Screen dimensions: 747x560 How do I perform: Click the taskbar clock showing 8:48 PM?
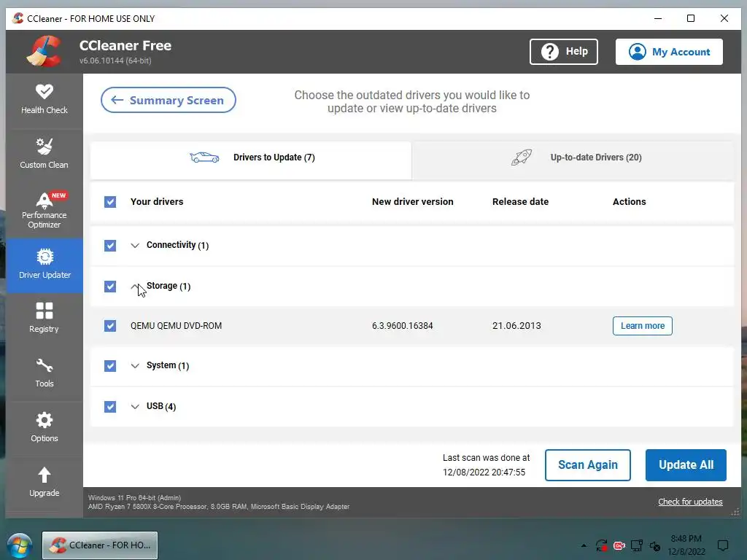686,545
